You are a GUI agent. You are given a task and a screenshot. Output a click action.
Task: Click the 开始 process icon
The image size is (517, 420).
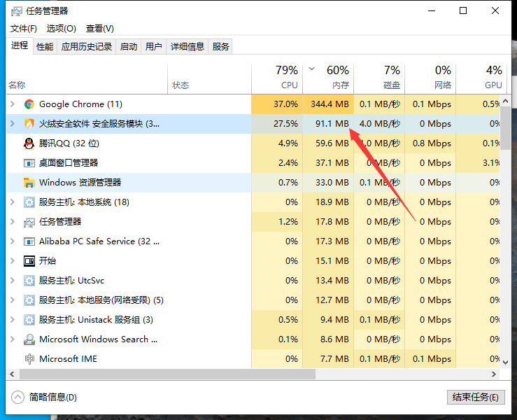coord(29,261)
